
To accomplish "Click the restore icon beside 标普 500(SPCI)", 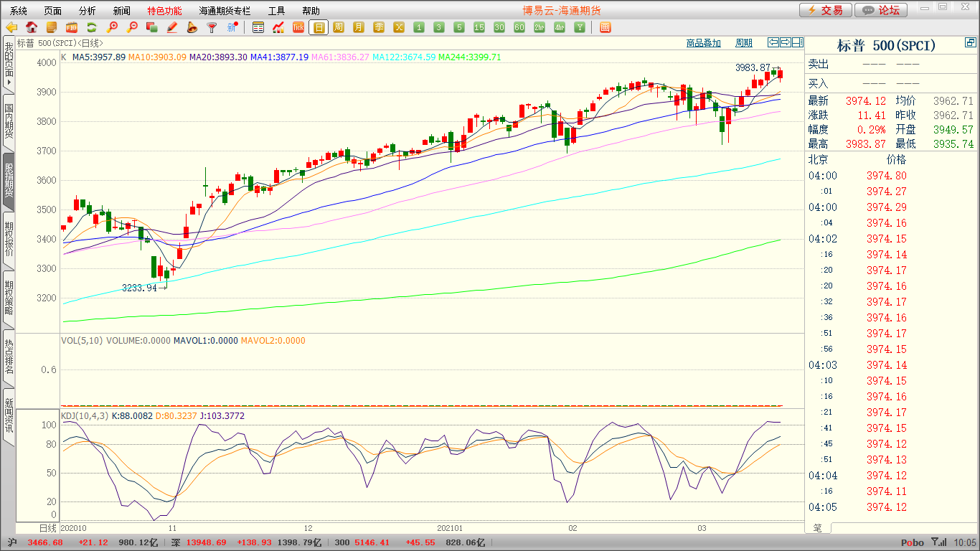I will point(971,44).
